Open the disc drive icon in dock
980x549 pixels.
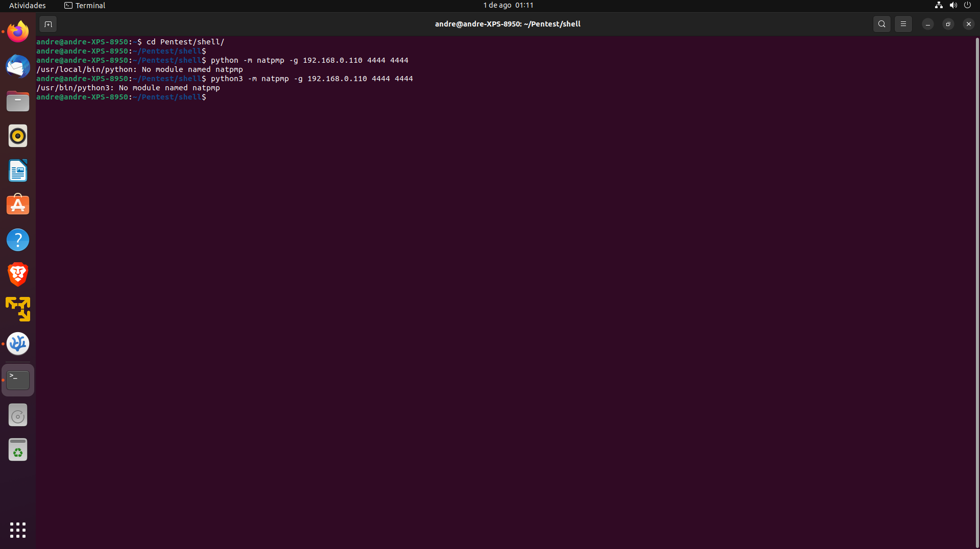coord(18,416)
